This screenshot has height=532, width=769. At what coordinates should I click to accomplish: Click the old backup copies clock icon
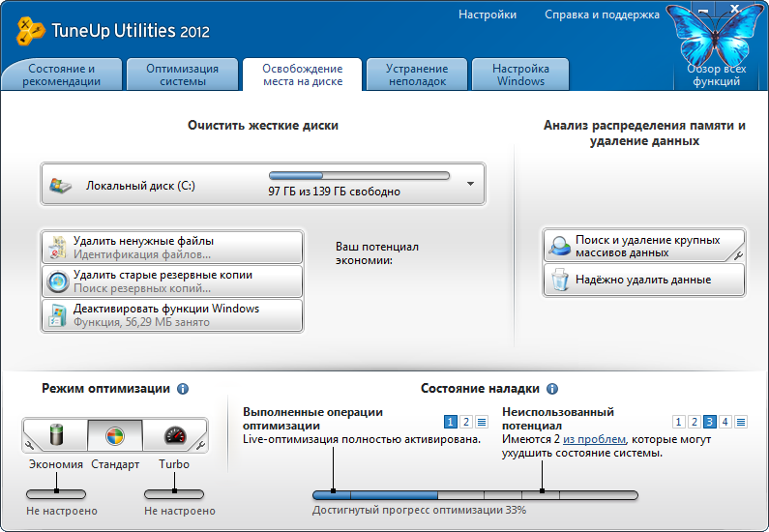pos(58,281)
